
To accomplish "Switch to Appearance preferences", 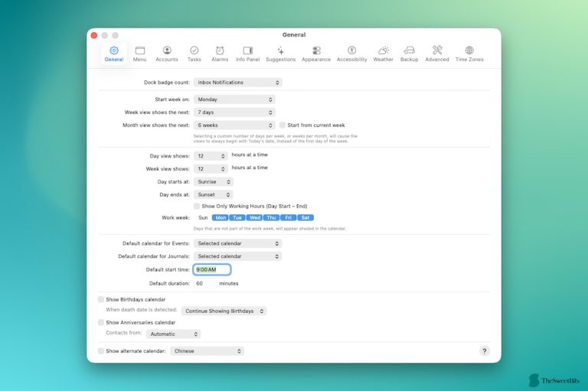I will (316, 54).
